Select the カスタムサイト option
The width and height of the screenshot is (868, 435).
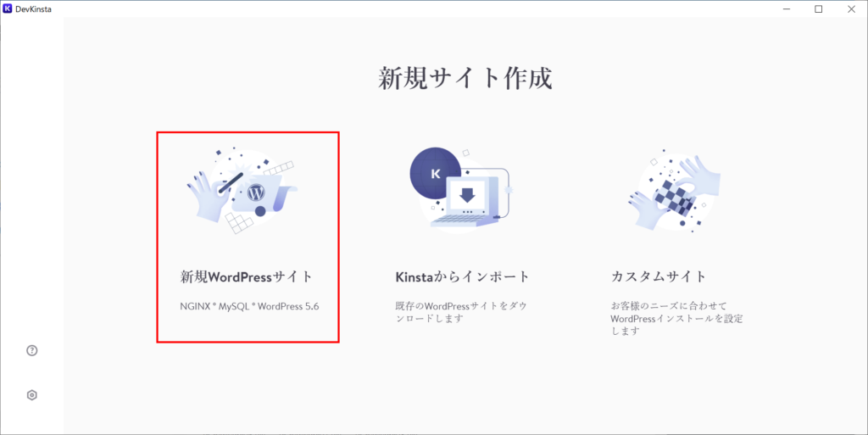pyautogui.click(x=659, y=276)
